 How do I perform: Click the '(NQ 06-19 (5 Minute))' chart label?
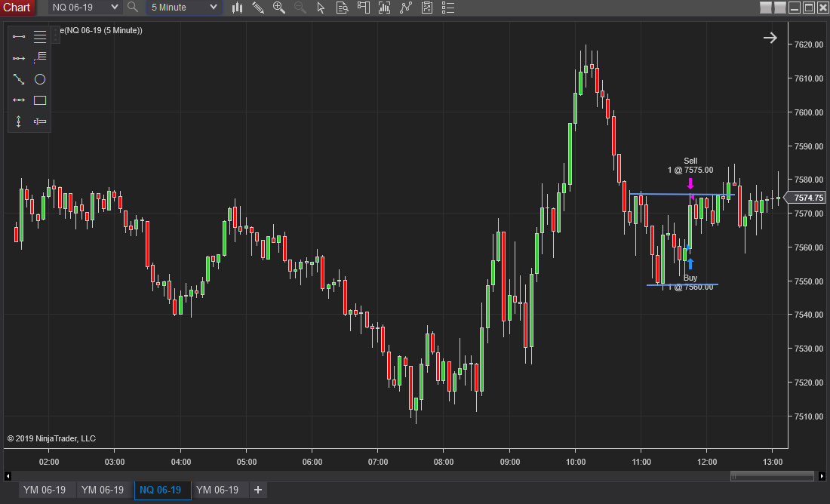(101, 30)
